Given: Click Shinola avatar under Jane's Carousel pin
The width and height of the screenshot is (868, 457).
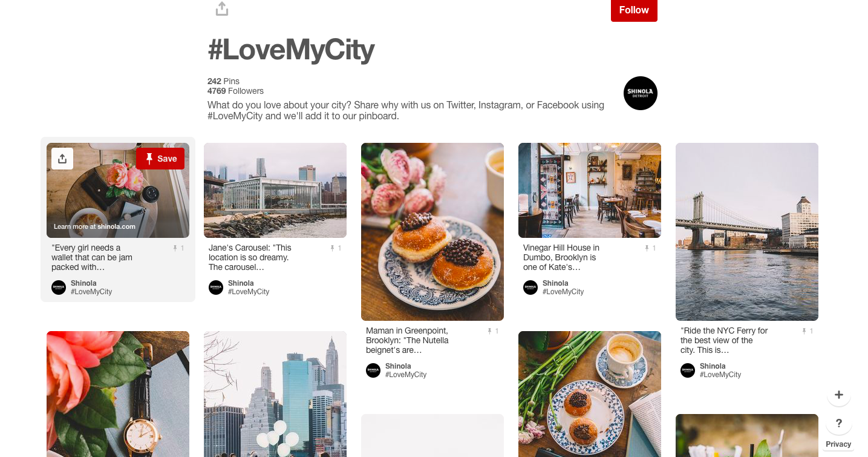Looking at the screenshot, I should 216,288.
